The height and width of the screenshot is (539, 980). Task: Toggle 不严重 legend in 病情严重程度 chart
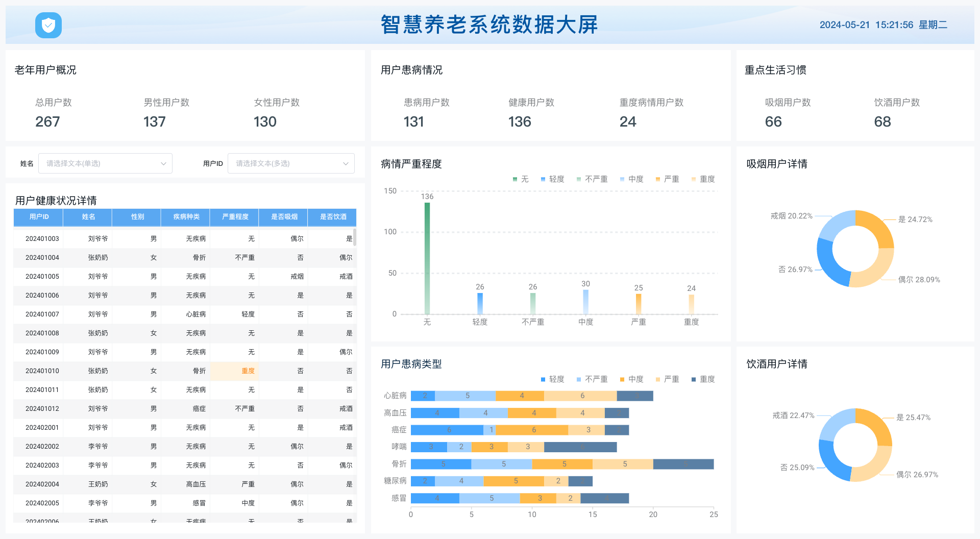coord(592,179)
